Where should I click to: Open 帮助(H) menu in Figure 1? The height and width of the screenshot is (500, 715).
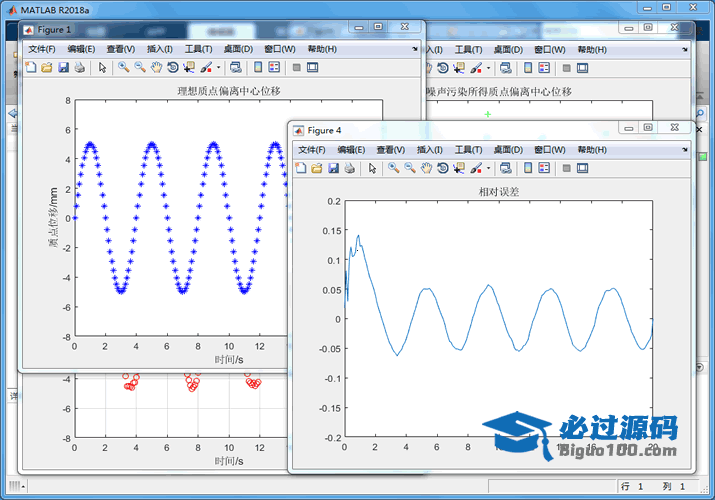[x=322, y=49]
